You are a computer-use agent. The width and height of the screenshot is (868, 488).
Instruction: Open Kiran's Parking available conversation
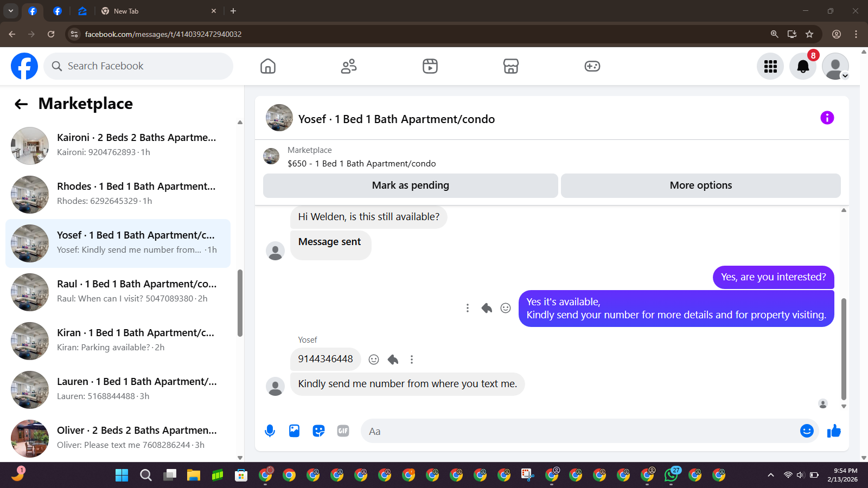click(118, 341)
